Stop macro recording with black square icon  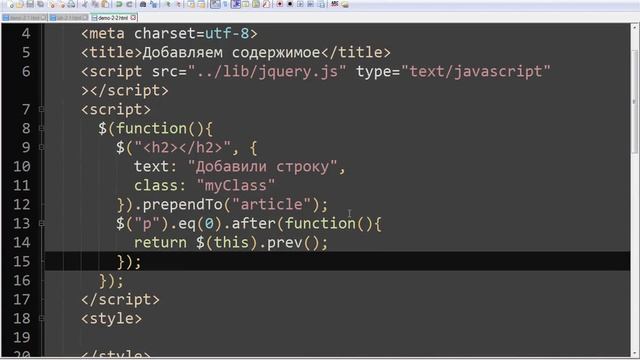click(290, 4)
